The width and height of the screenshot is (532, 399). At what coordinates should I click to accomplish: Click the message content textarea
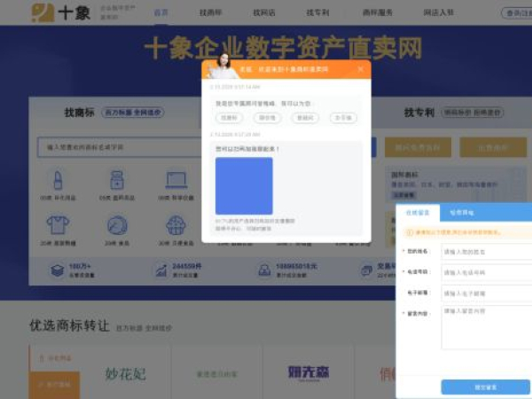pos(487,327)
